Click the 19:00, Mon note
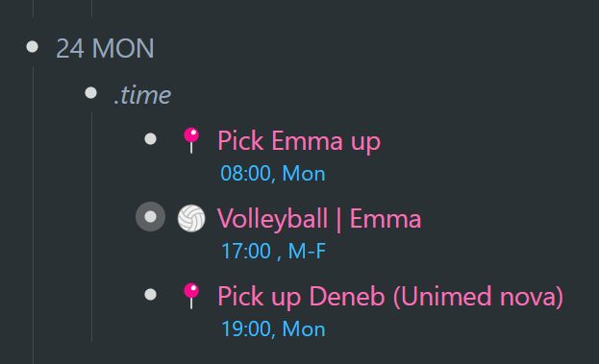Screen dimensions: 599x364 273,328
